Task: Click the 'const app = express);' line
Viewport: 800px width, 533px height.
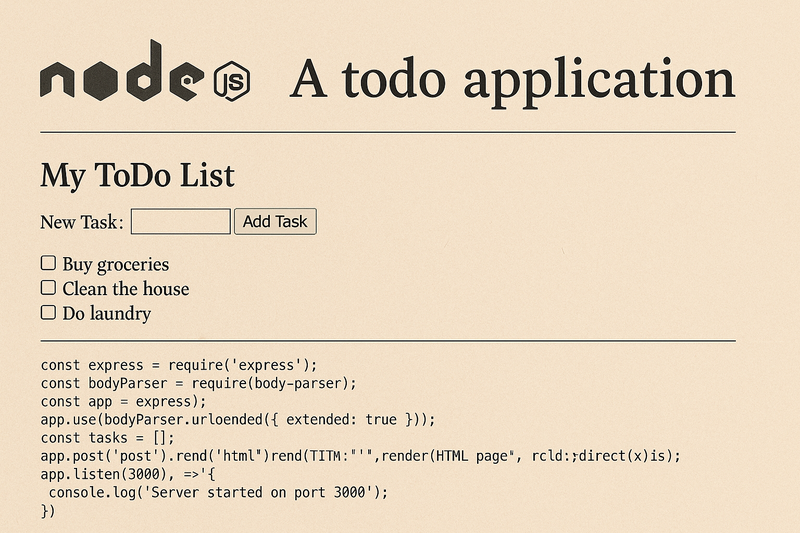Action: (x=123, y=402)
